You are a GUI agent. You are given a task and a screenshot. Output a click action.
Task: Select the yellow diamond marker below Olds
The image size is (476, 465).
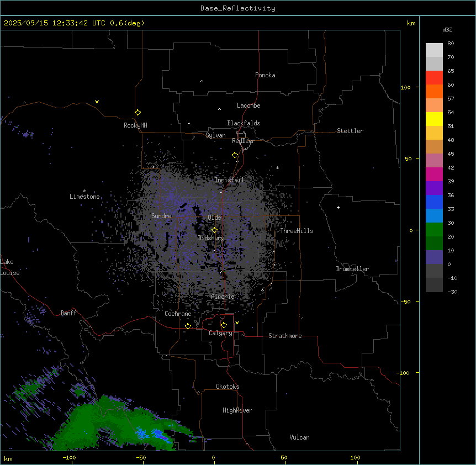tap(214, 230)
